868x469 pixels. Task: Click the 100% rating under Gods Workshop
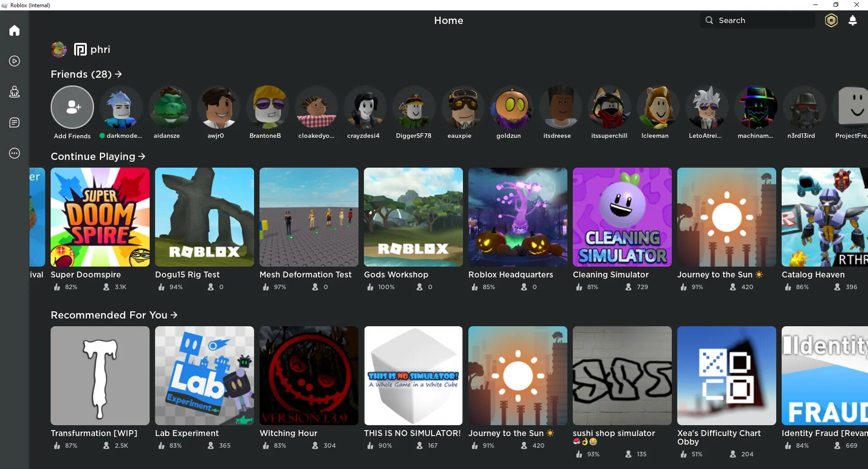(387, 287)
